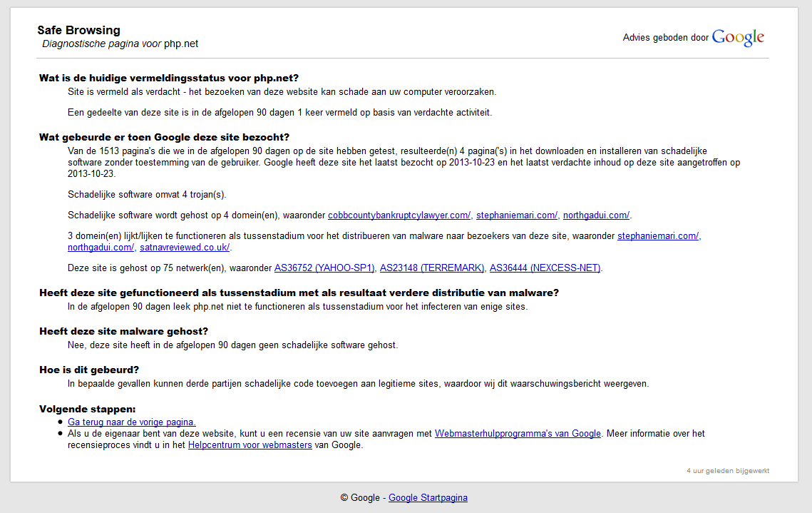The width and height of the screenshot is (812, 513).
Task: Open stephaniemari.com in the hosted-malware domains line
Action: tap(517, 215)
